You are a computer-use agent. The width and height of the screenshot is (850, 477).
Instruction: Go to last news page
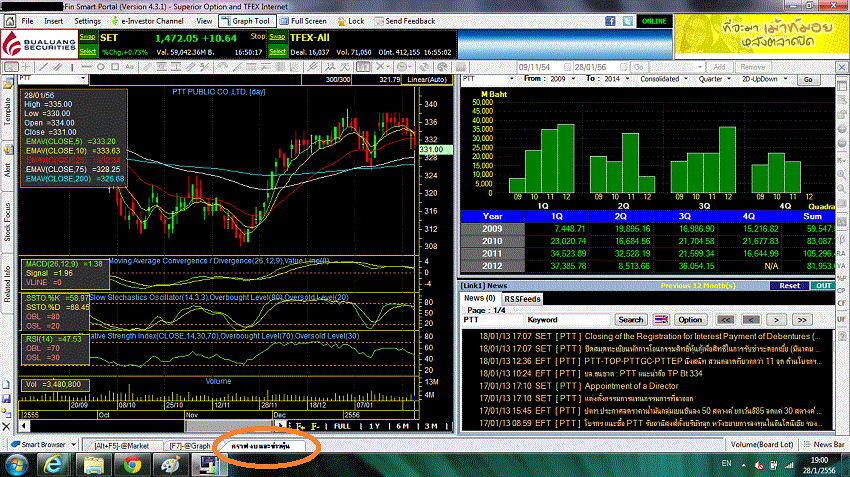[802, 320]
